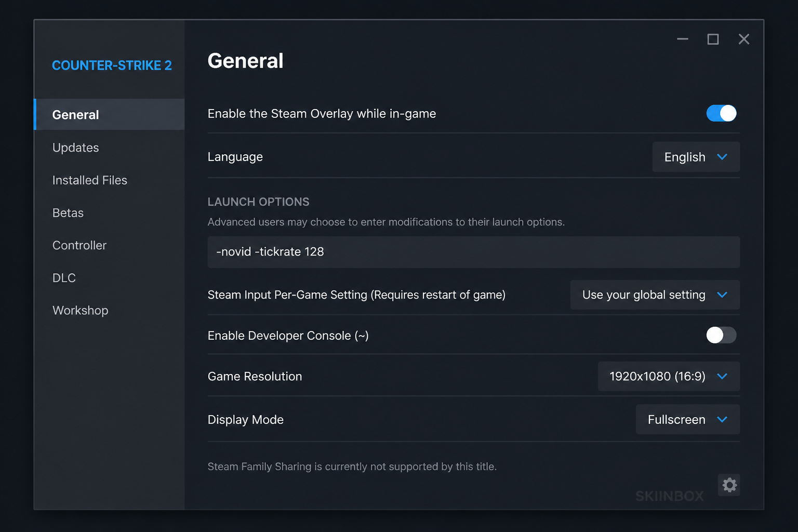The image size is (798, 532).
Task: Click the launch options text field
Action: point(473,252)
